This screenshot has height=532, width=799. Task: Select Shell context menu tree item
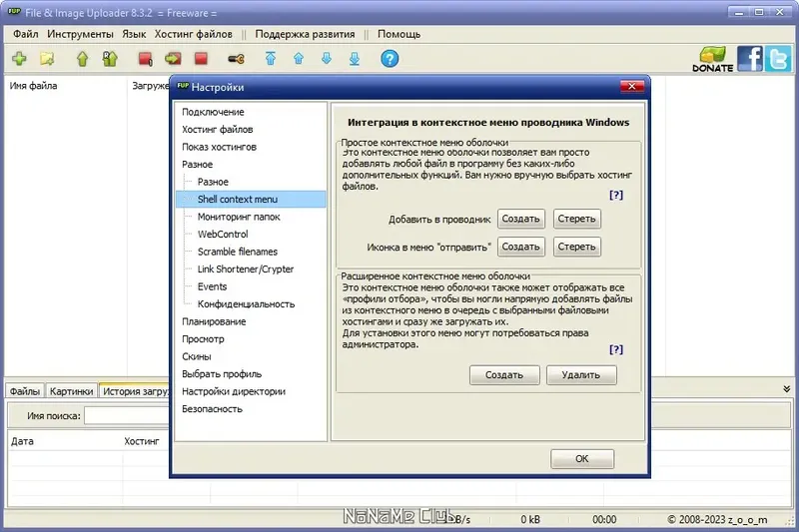coord(238,199)
